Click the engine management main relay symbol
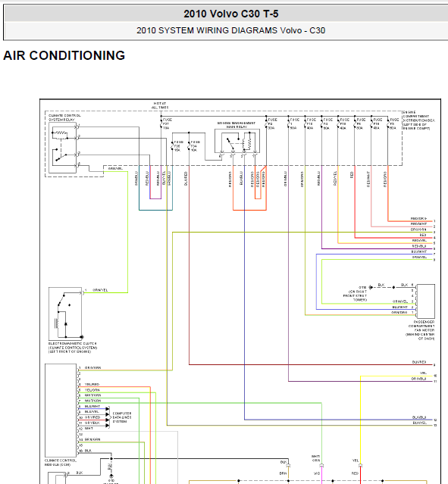The width and height of the screenshot is (448, 484). click(237, 141)
